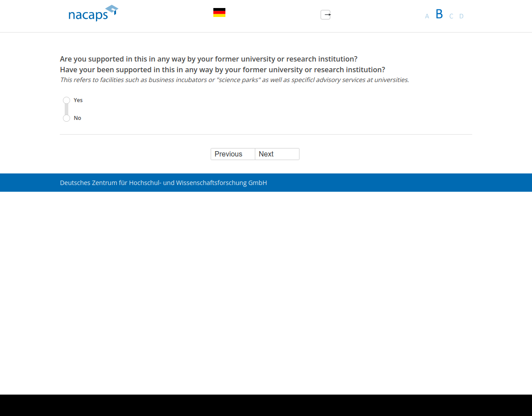Set font size to smallest A

[427, 16]
